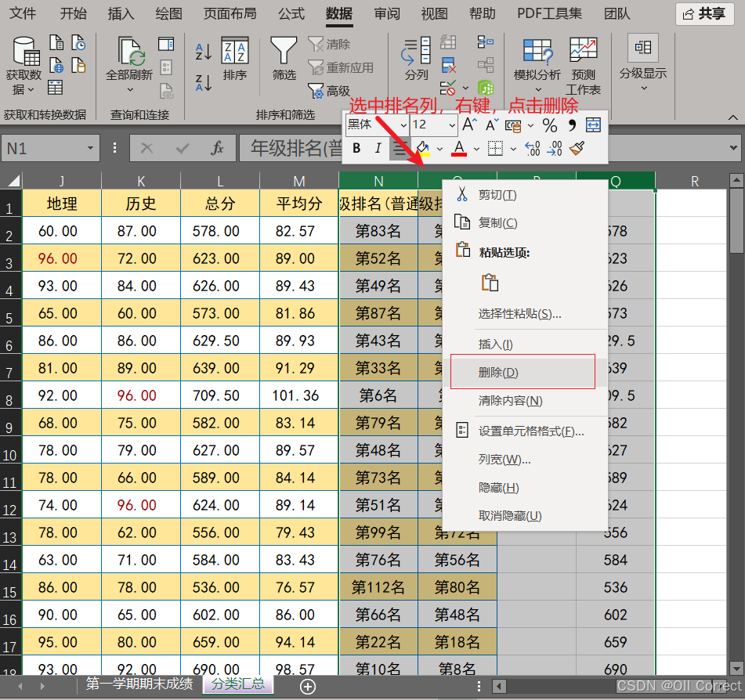Click the increase font size icon in mini toolbar

pos(469,125)
